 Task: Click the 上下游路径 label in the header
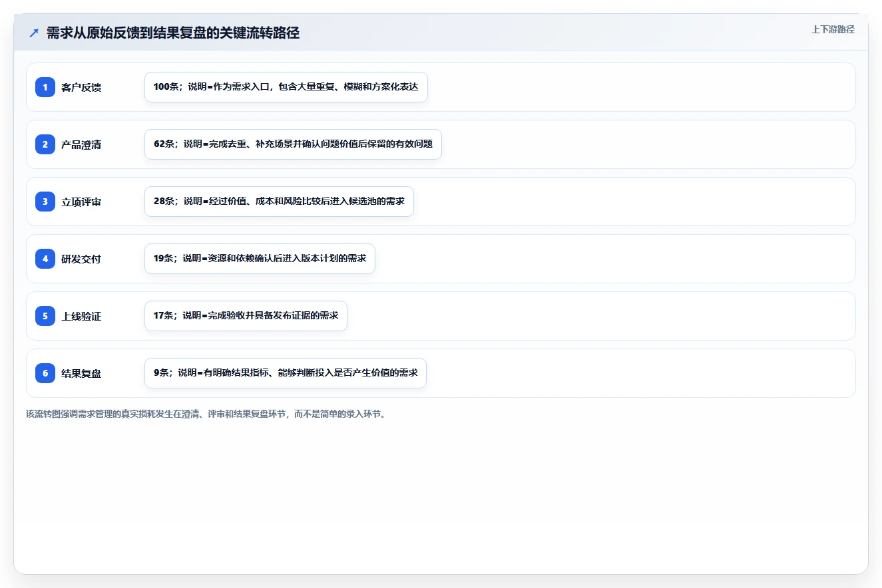click(x=833, y=29)
